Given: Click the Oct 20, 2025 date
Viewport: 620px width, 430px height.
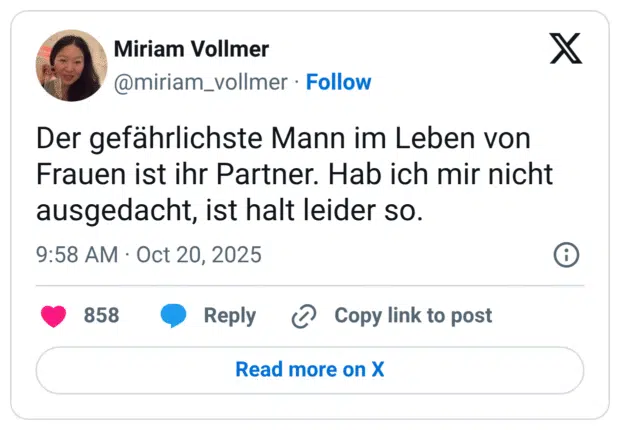Looking at the screenshot, I should tap(199, 255).
